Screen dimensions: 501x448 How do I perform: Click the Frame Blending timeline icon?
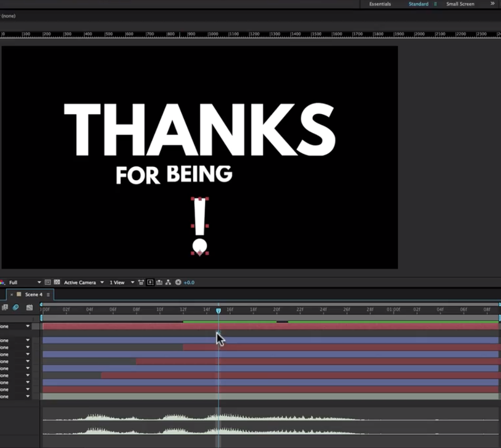pos(5,307)
